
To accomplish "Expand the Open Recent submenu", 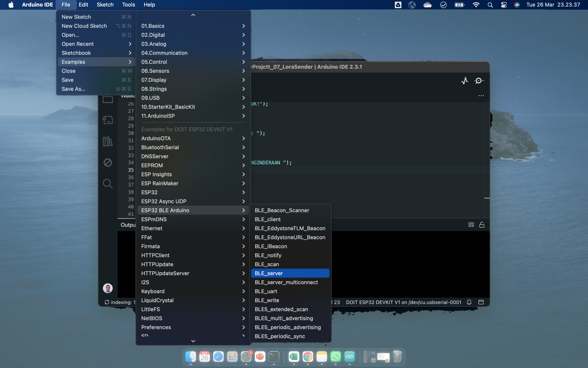I will [x=96, y=44].
